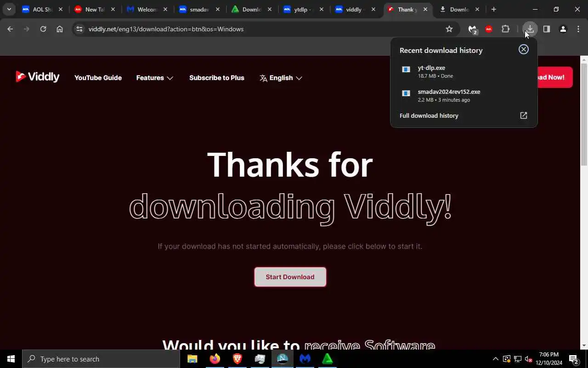This screenshot has width=588, height=368.
Task: Click the Downloads toolbar icon
Action: (x=530, y=29)
